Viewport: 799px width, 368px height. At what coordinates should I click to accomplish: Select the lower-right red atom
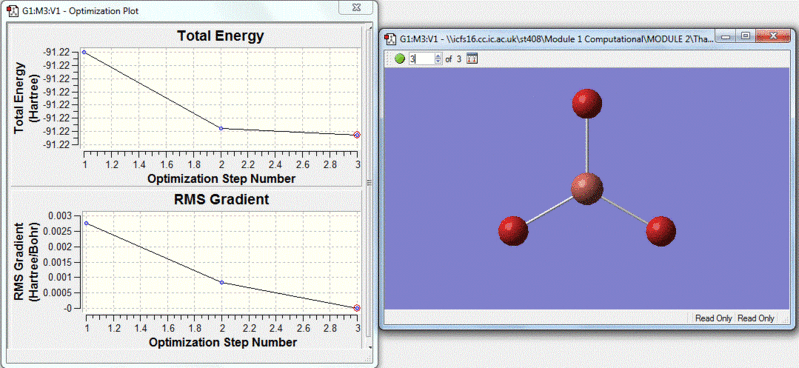[661, 231]
